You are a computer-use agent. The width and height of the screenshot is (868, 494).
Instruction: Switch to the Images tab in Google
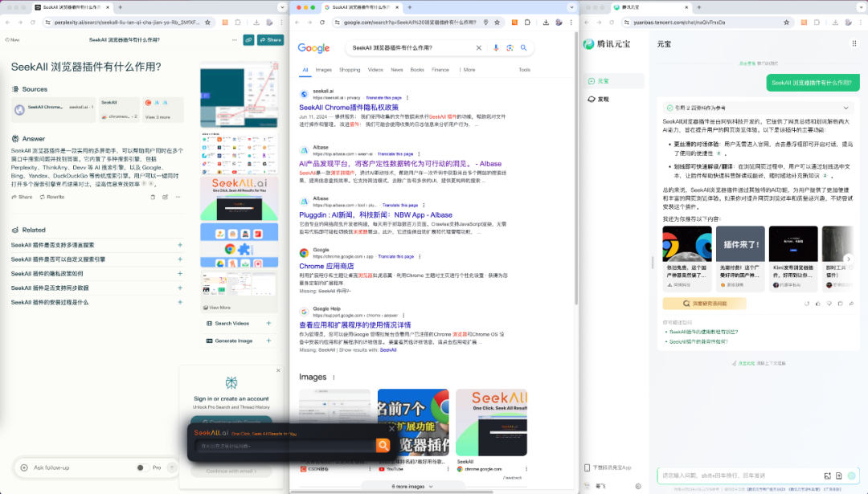pyautogui.click(x=323, y=70)
